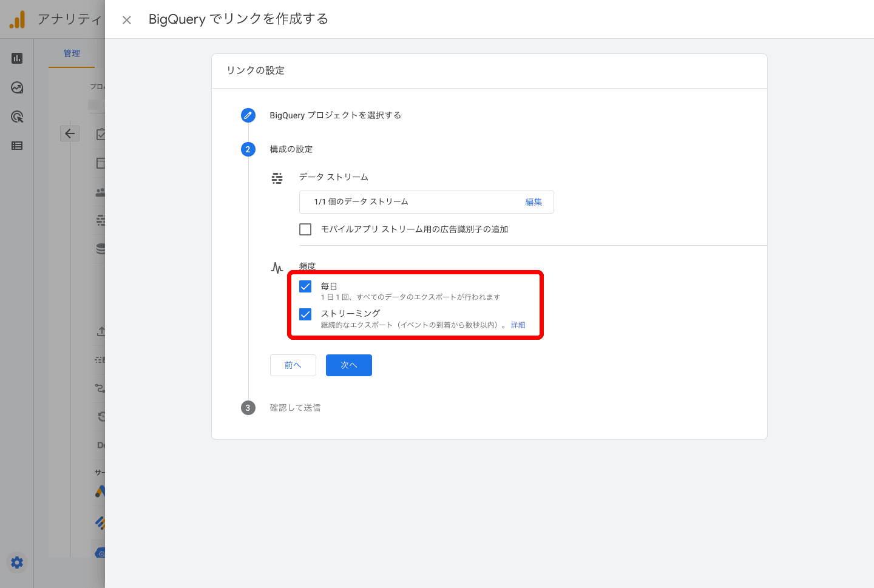This screenshot has width=874, height=588.
Task: Toggle the ストリーミング export checkbox
Action: (x=305, y=314)
